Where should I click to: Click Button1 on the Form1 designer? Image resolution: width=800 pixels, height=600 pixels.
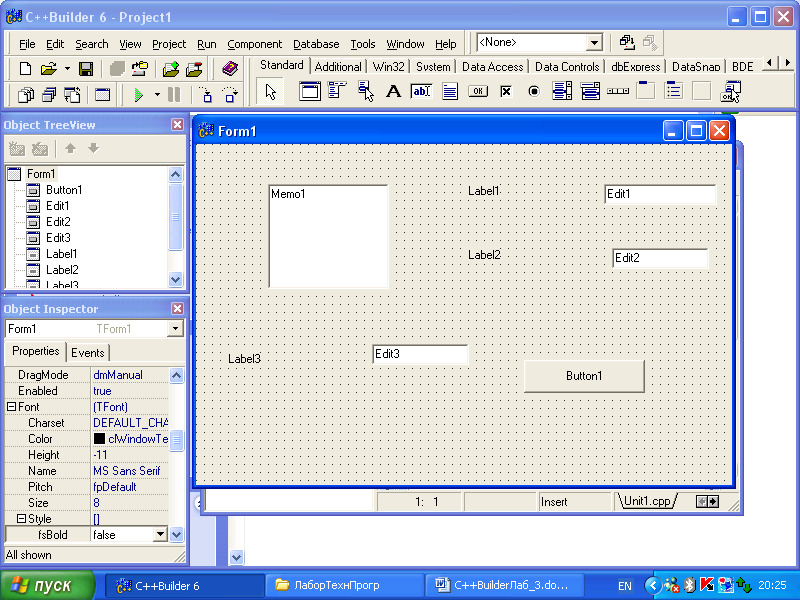(x=584, y=376)
